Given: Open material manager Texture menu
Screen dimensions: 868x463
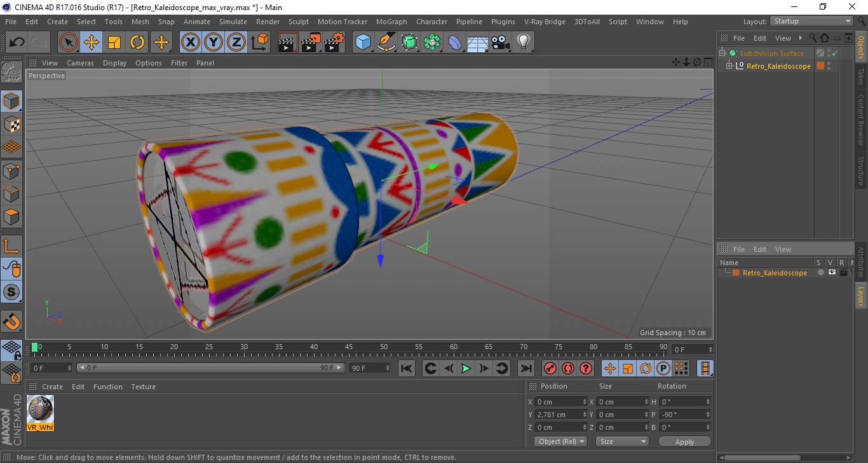Looking at the screenshot, I should point(143,387).
